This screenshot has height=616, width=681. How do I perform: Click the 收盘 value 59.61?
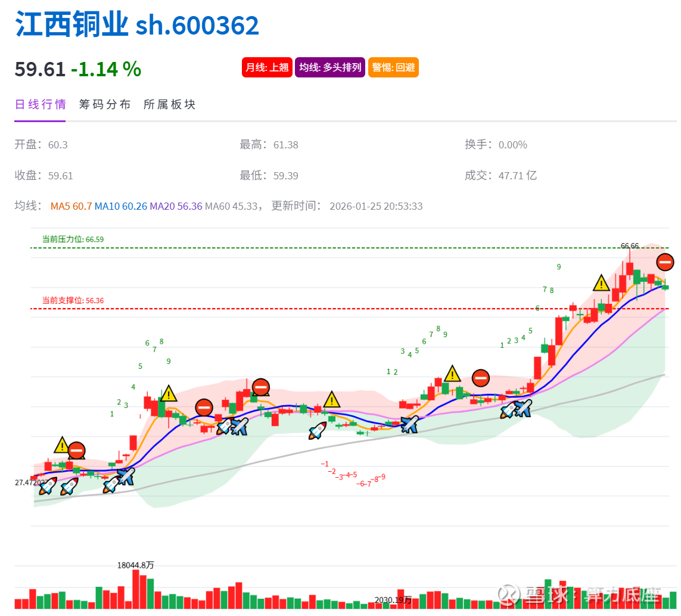60,176
